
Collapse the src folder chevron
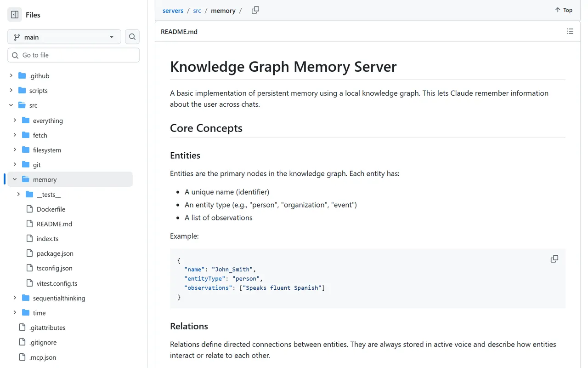click(x=11, y=105)
